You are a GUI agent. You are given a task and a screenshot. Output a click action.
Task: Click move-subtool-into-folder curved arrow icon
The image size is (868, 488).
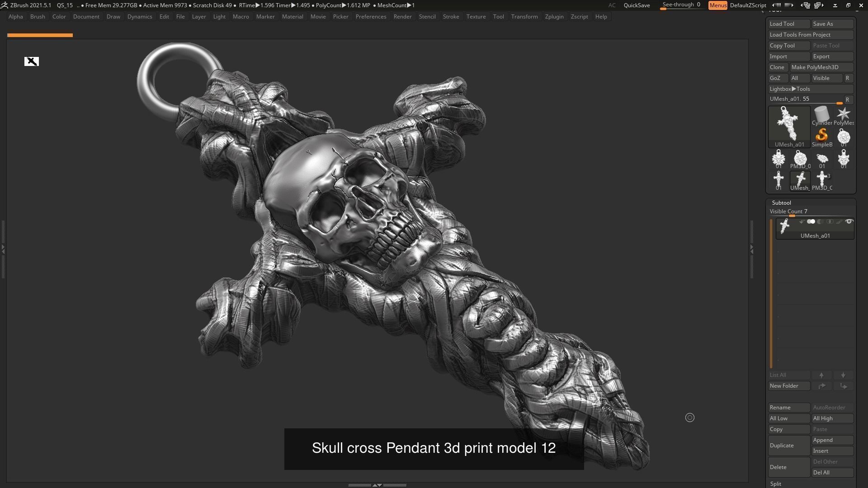coord(821,386)
